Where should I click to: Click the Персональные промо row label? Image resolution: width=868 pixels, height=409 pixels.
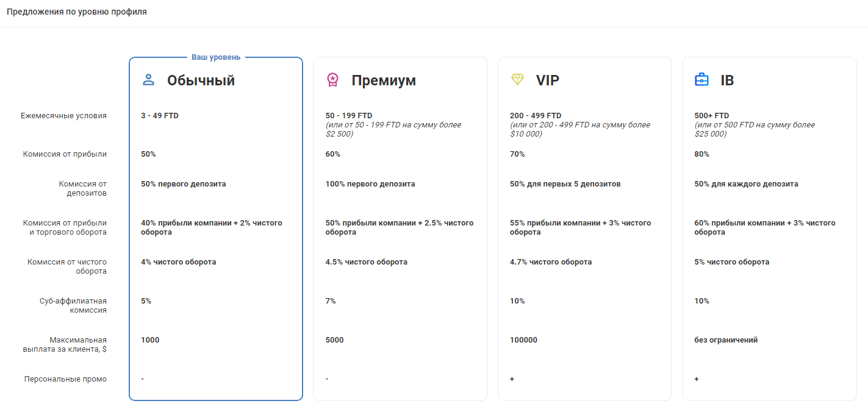[x=65, y=379]
